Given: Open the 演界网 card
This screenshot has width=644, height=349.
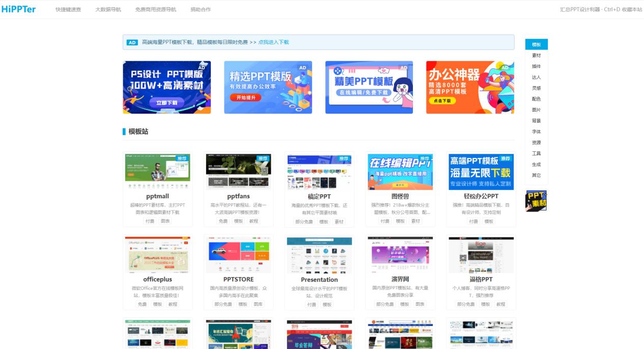Looking at the screenshot, I should point(400,272).
